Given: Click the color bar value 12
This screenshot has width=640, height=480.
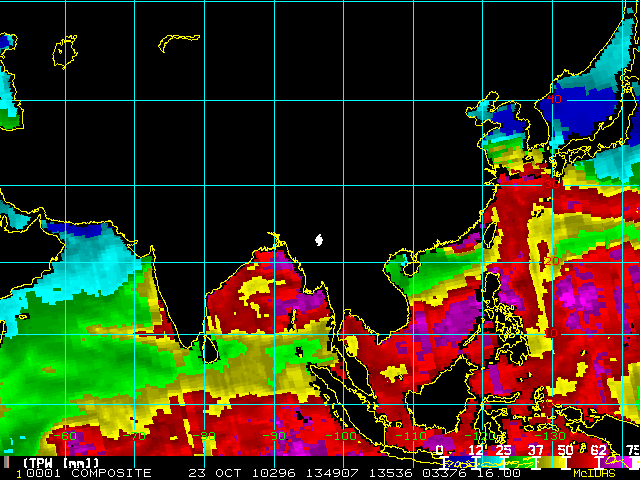Looking at the screenshot, I should pyautogui.click(x=476, y=450).
